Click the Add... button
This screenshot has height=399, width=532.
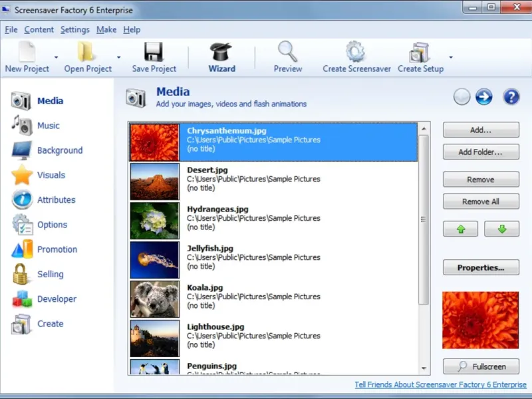click(x=481, y=130)
